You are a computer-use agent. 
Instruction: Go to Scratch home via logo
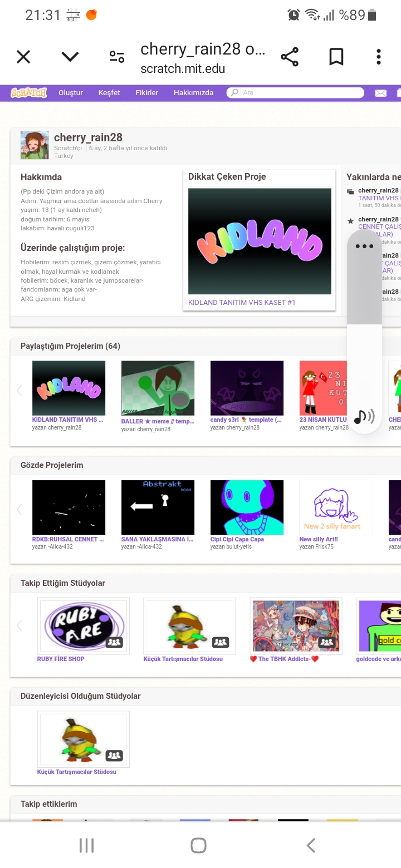pyautogui.click(x=29, y=93)
